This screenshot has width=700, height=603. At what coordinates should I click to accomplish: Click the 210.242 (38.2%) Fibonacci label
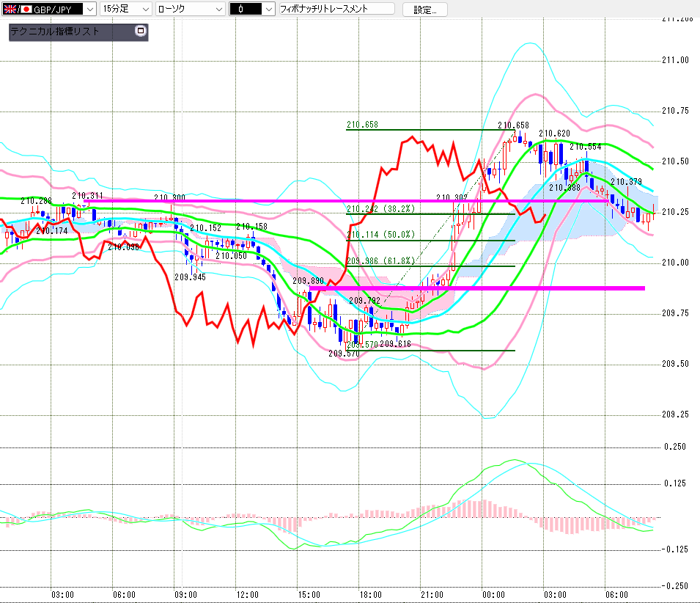(x=381, y=208)
